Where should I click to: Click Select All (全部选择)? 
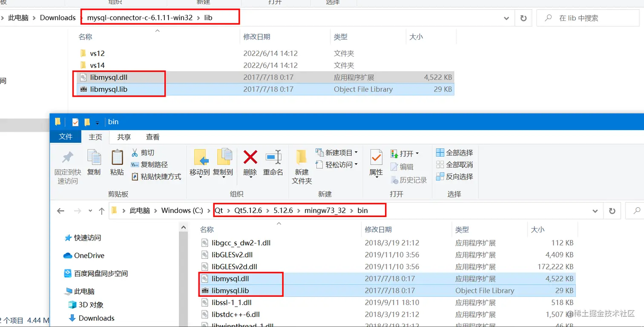tap(455, 153)
